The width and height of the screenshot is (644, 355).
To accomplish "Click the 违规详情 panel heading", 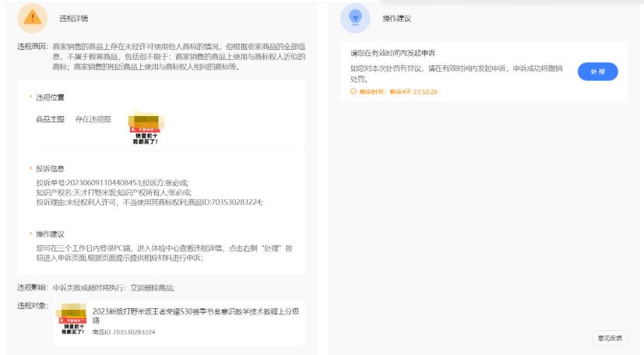I will point(74,17).
